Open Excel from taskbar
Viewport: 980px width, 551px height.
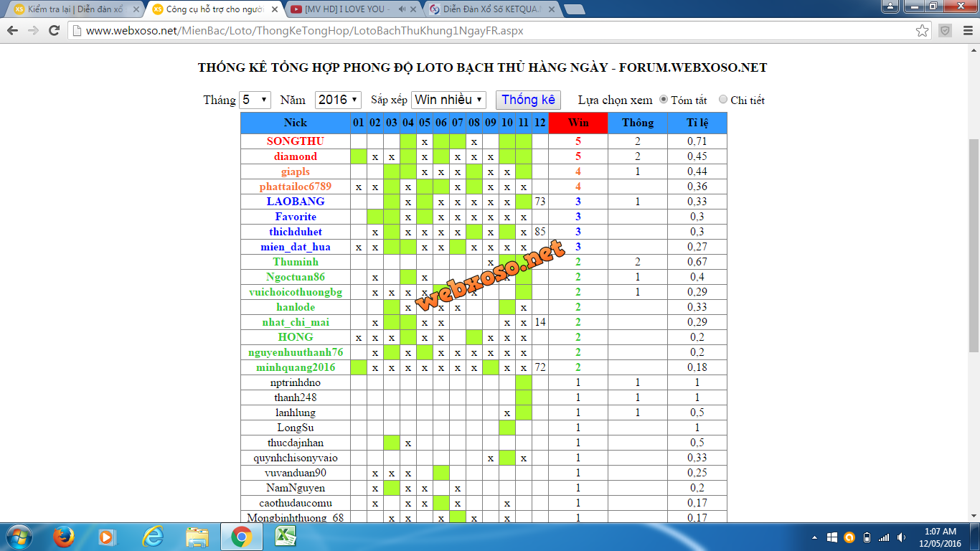(286, 537)
